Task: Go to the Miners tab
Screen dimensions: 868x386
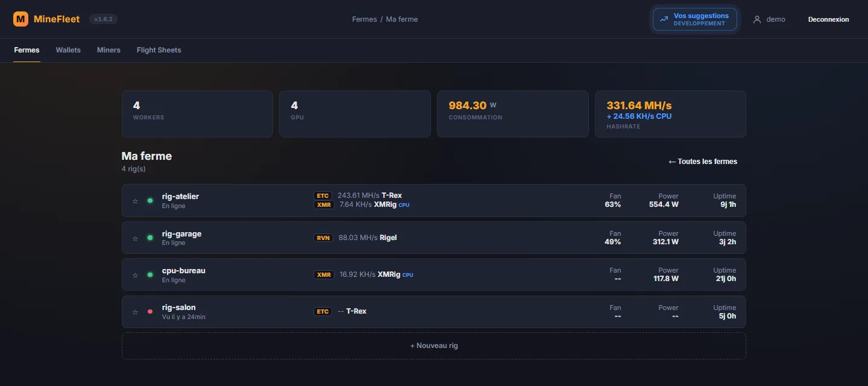Action: 108,50
